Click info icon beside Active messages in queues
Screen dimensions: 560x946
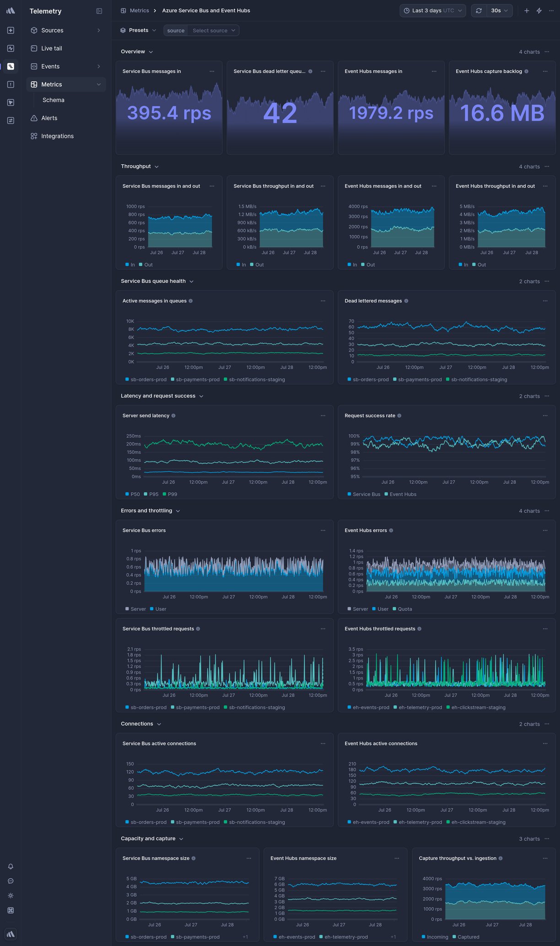pos(191,301)
